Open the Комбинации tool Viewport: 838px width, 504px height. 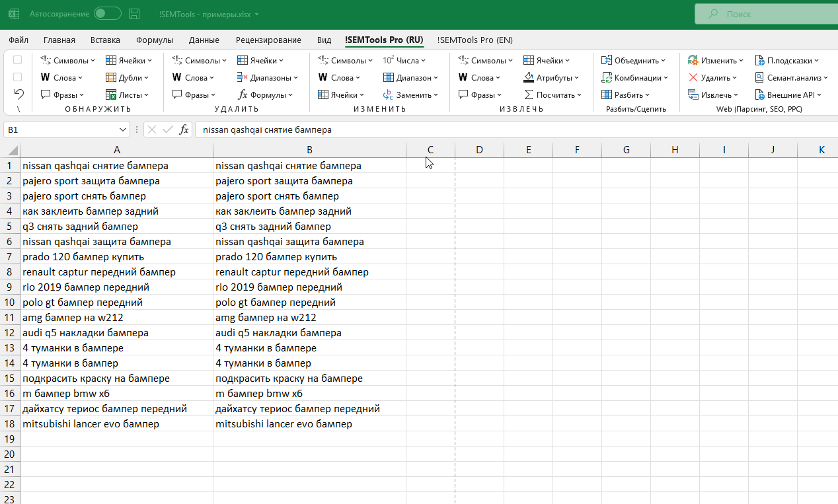634,77
